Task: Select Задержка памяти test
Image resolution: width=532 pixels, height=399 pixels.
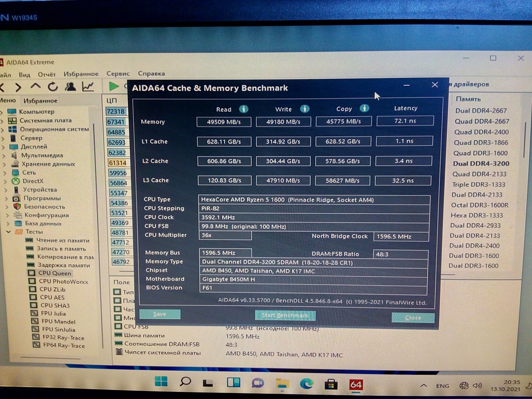Action: (64, 265)
